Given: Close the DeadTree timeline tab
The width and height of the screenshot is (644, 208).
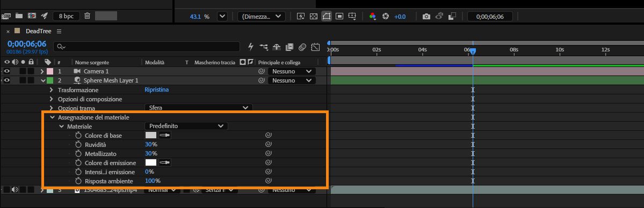Looking at the screenshot, I should tap(8, 32).
